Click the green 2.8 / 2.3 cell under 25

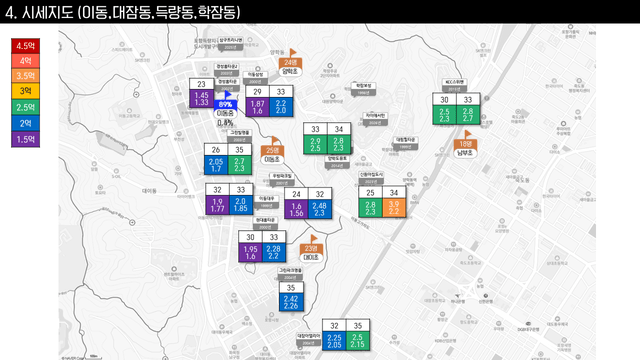tap(370, 208)
